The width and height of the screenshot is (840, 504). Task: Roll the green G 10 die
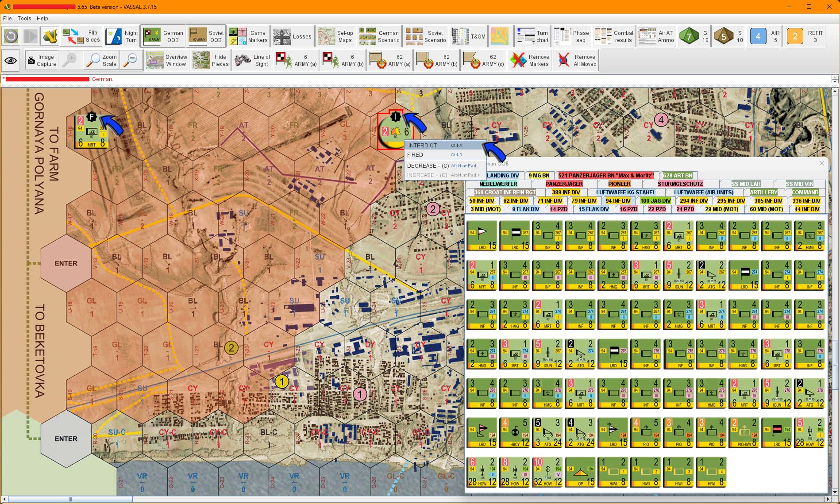point(694,36)
